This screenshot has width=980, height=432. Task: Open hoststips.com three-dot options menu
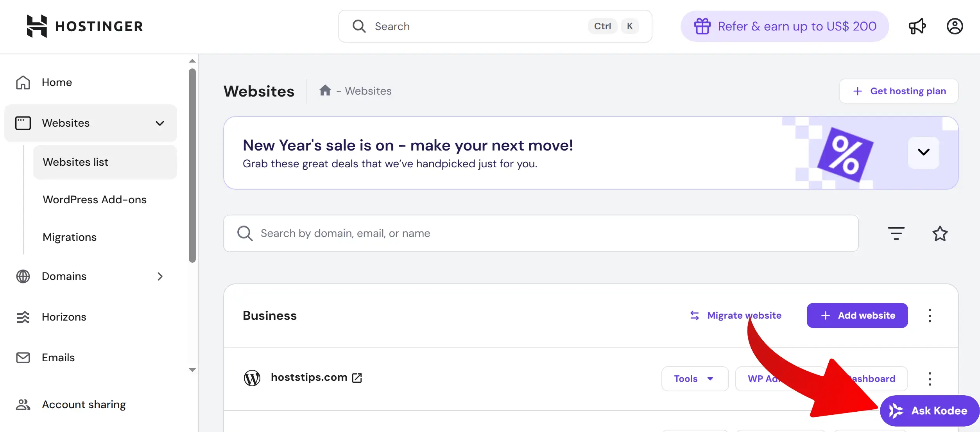pos(930,379)
